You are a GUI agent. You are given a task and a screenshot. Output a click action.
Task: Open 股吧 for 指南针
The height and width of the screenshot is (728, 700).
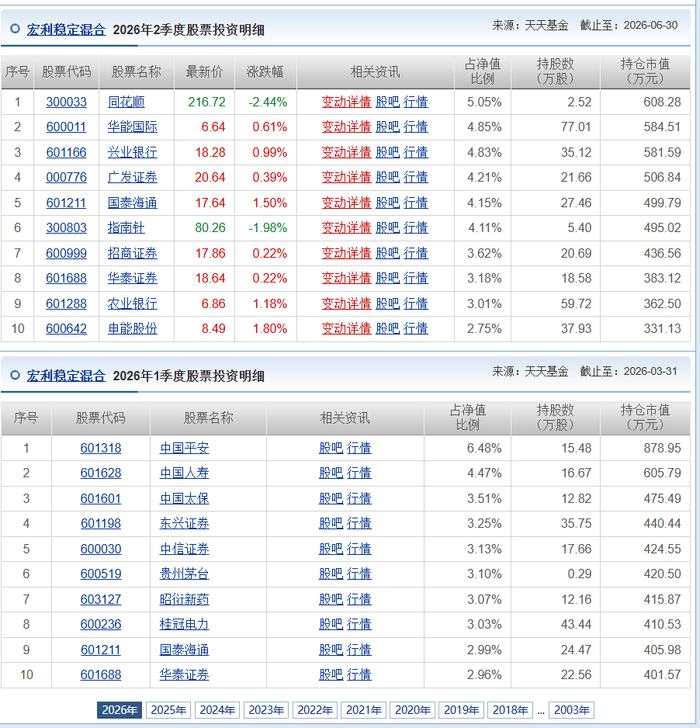(x=388, y=228)
